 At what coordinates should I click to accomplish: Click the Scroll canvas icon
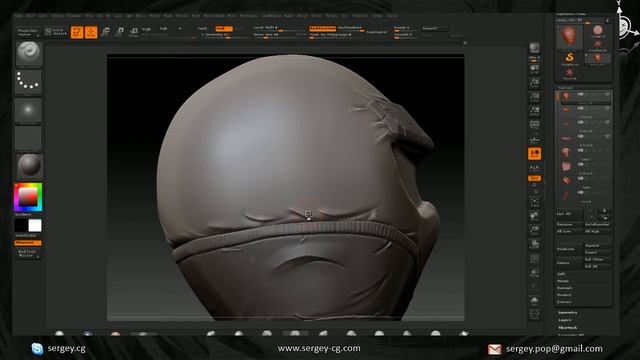534,69
